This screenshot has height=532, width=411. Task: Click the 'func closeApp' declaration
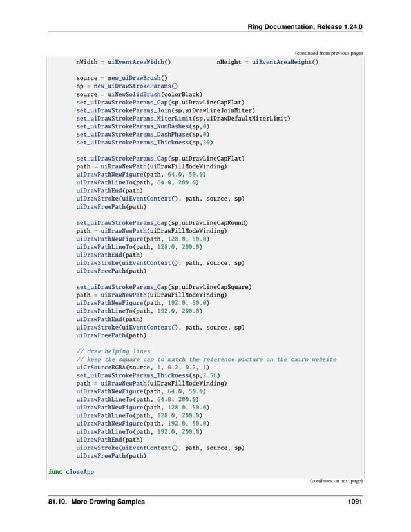pos(71,472)
